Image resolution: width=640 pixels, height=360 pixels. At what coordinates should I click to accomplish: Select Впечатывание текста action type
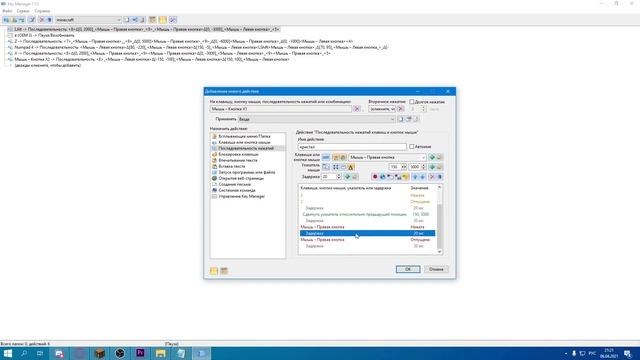[x=238, y=160]
